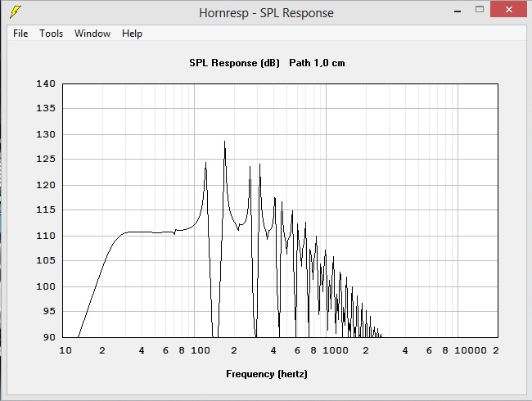This screenshot has width=532, height=401.
Task: Maximize the Hornresp window
Action: click(480, 10)
